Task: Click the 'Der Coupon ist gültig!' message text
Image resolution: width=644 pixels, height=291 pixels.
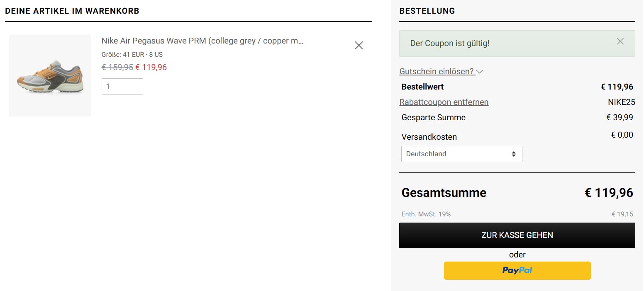Action: [449, 43]
